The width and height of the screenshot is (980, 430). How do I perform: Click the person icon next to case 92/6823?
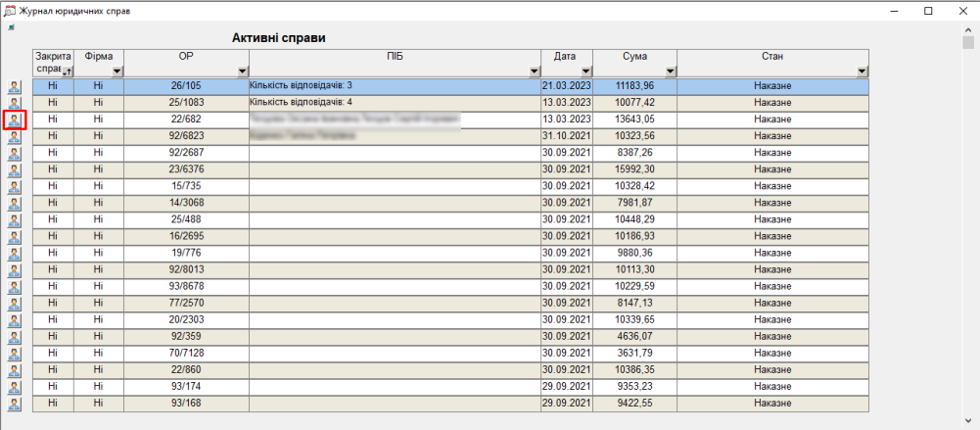tap(15, 137)
